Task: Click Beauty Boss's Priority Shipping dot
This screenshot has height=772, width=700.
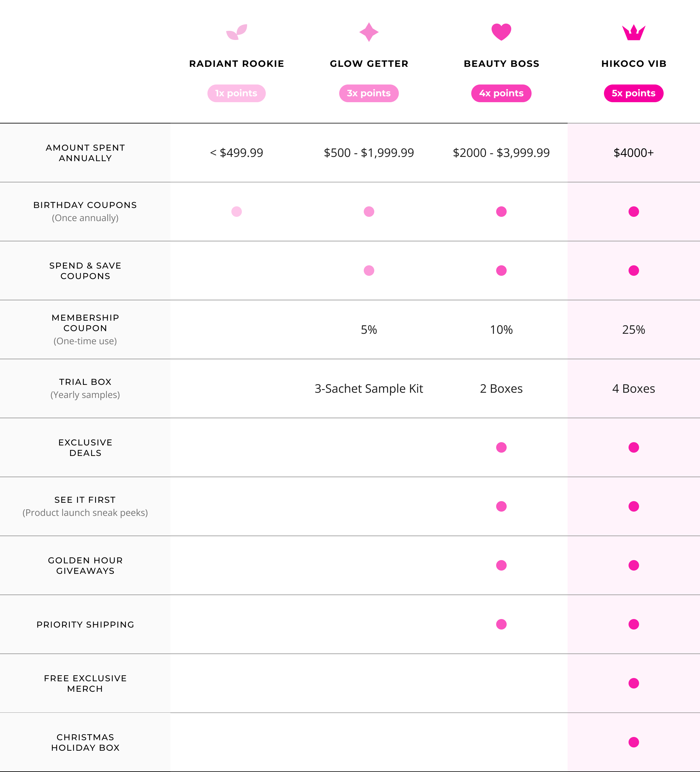Action: [501, 625]
